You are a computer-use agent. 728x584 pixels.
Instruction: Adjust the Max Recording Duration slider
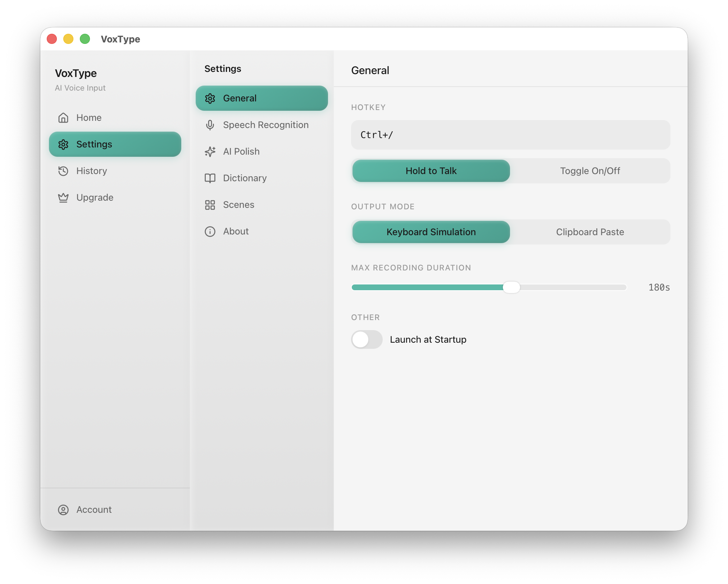[511, 287]
